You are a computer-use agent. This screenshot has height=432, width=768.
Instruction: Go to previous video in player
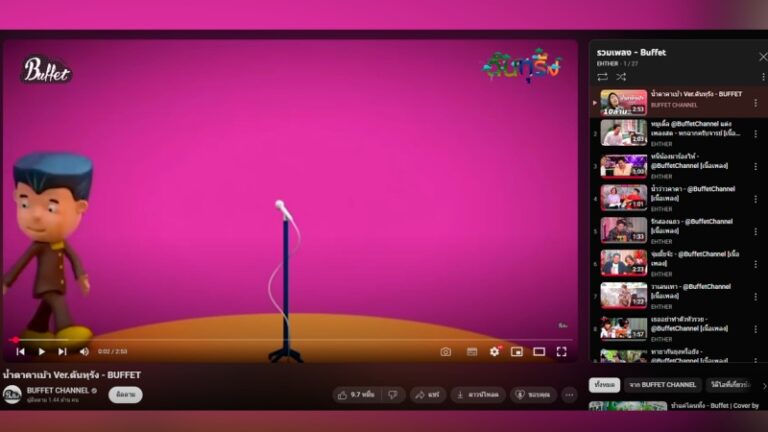pos(20,352)
